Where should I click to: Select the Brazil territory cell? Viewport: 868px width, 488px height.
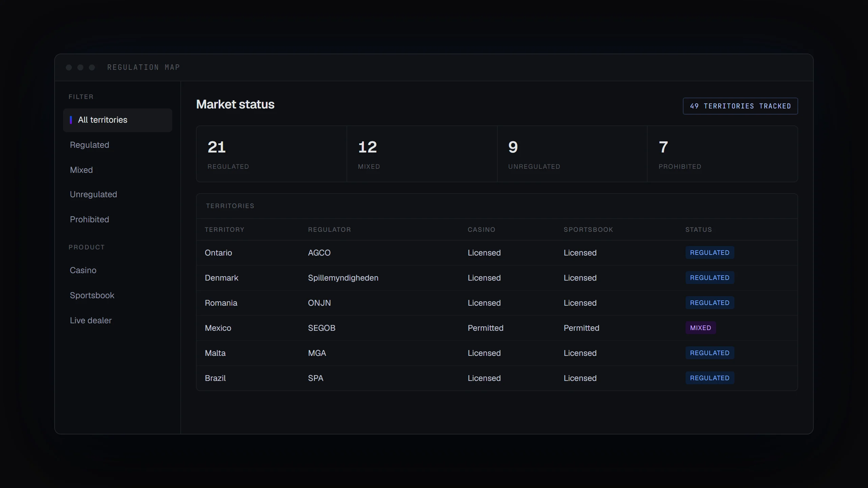point(215,378)
